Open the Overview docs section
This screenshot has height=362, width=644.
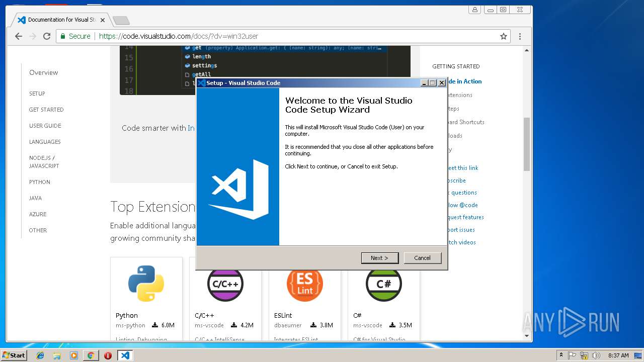43,72
